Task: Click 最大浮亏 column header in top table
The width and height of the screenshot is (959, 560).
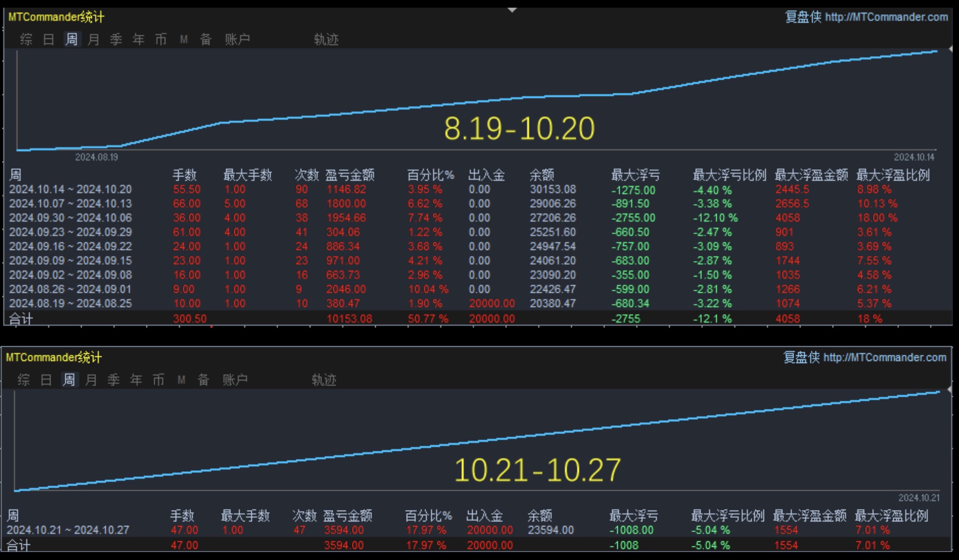Action: pyautogui.click(x=635, y=175)
